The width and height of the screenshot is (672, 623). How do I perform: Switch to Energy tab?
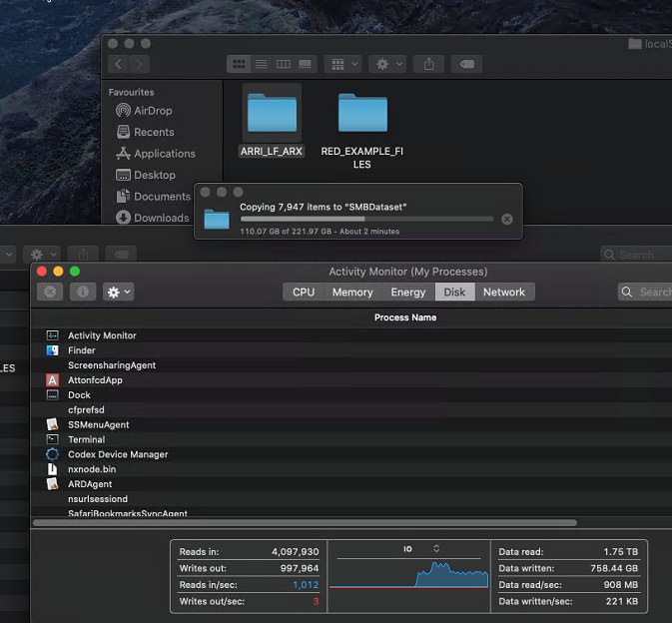[408, 292]
